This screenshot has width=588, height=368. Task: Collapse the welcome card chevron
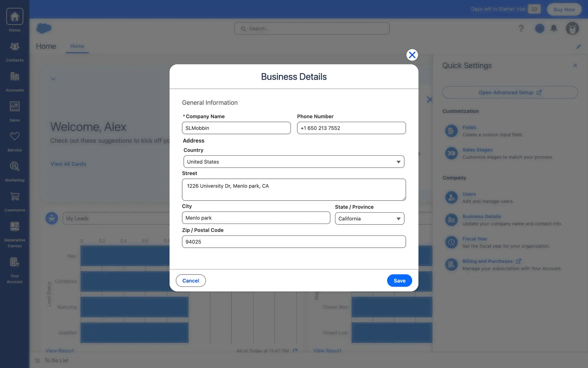[53, 79]
